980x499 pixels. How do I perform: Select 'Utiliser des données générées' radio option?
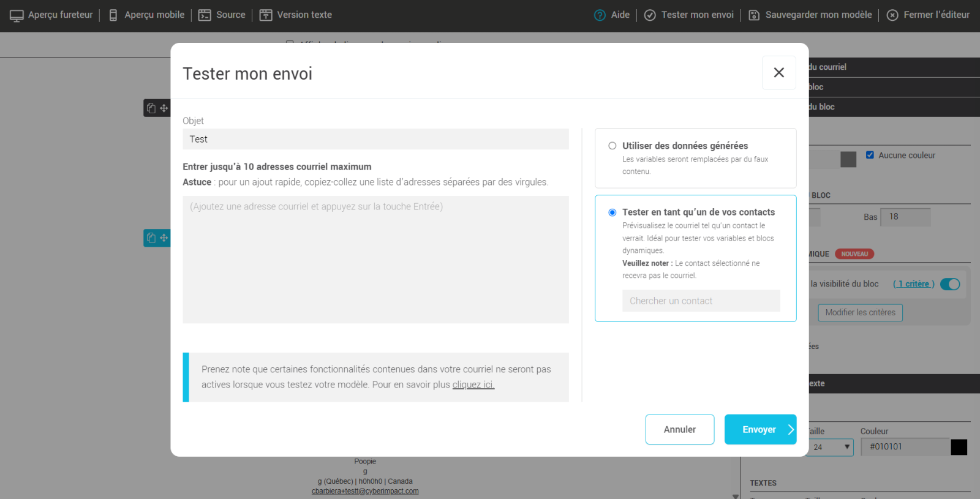[x=612, y=146]
